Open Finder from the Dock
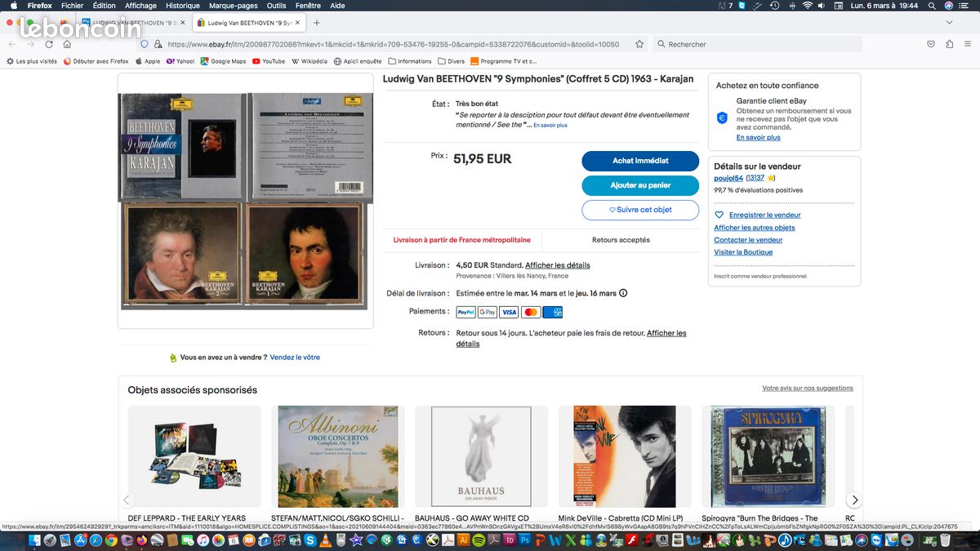Image resolution: width=980 pixels, height=551 pixels. (x=35, y=540)
